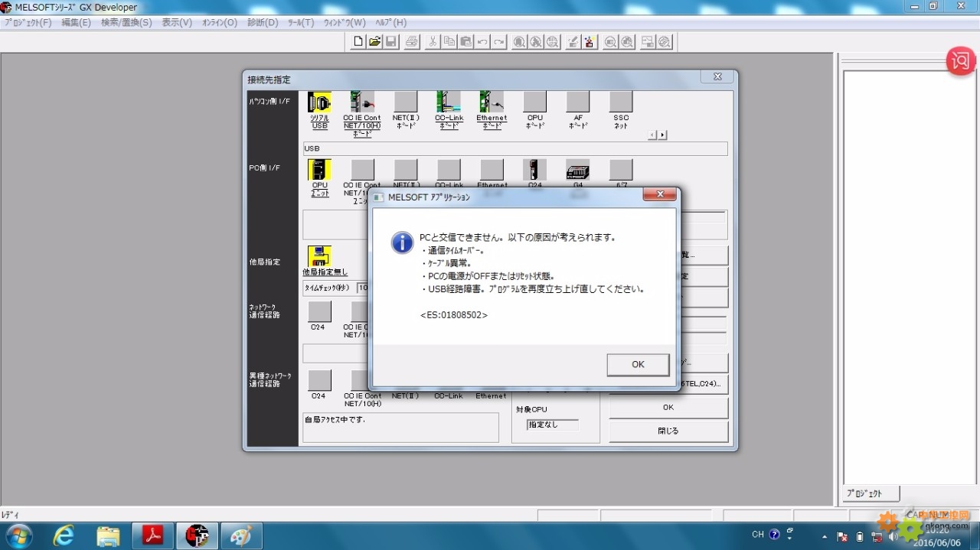Select C24 in ネットワーク通信経路 row
Screen dimensions: 980x550
click(x=319, y=311)
